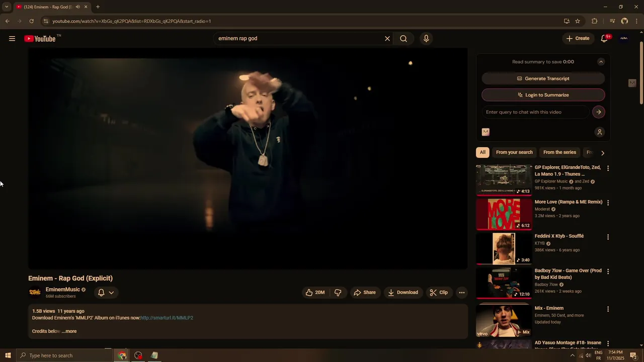Click Generate Transcript button
The width and height of the screenshot is (644, 362).
(x=543, y=78)
